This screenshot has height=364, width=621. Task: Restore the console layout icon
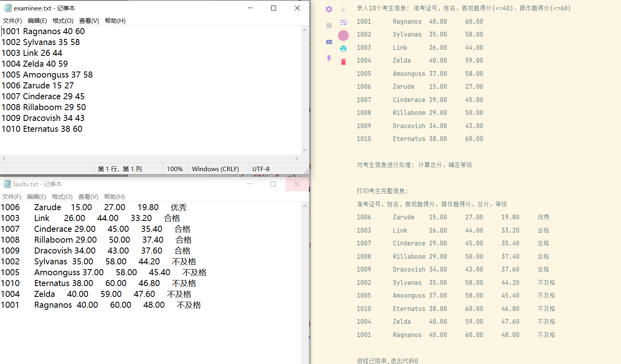[x=329, y=42]
